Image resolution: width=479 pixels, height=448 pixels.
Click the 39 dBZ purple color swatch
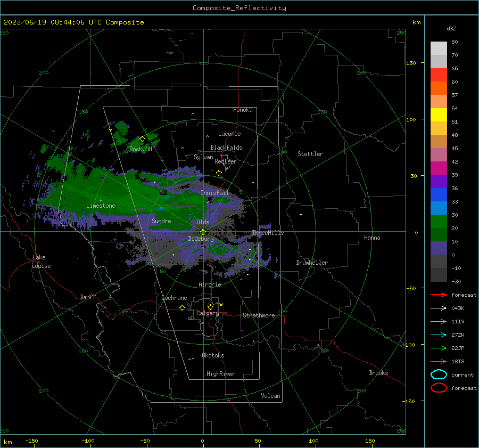(x=439, y=181)
